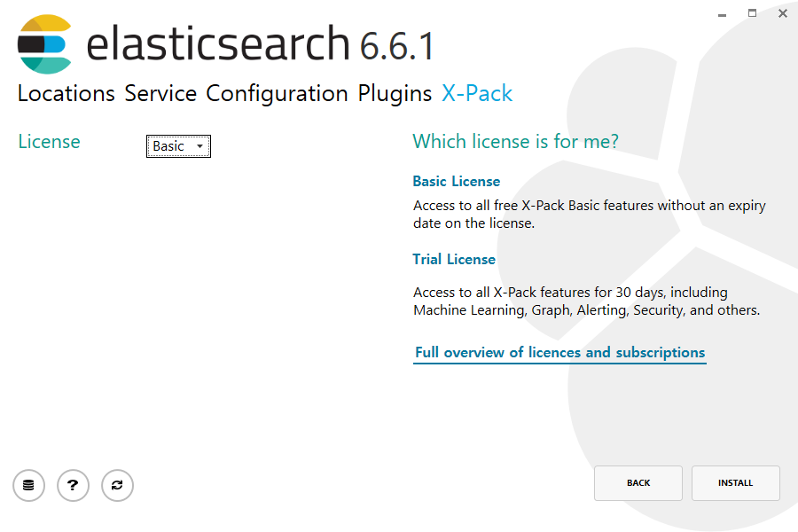
Task: Open log file via stacked-disks icon
Action: tap(28, 485)
